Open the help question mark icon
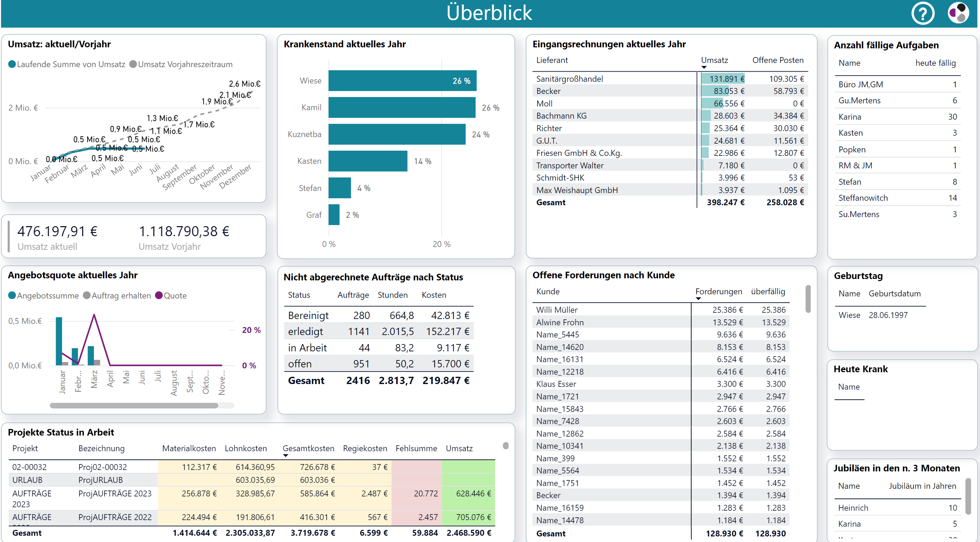The width and height of the screenshot is (980, 542). (923, 13)
